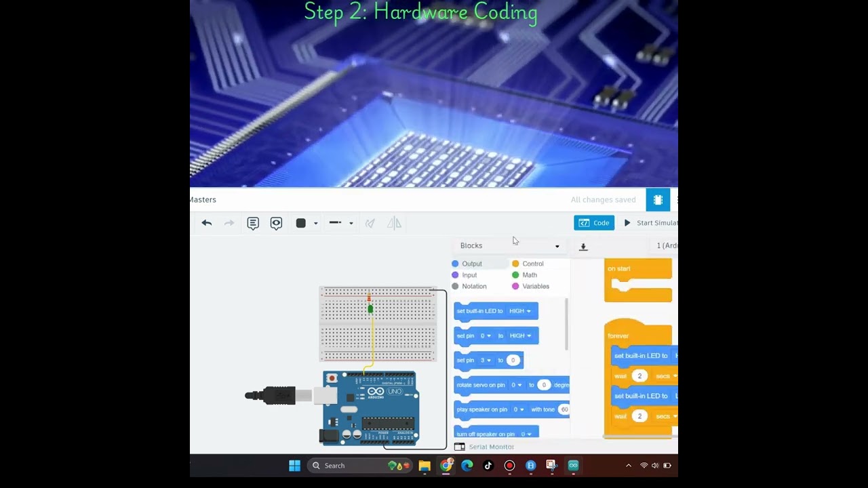The width and height of the screenshot is (868, 488).
Task: Open pin dropdown on turn off speaker block
Action: click(526, 434)
